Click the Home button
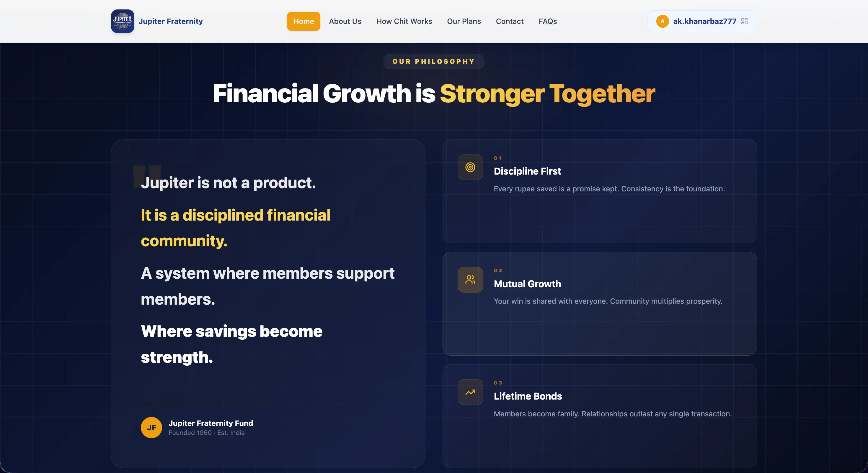868x473 pixels. click(x=303, y=21)
